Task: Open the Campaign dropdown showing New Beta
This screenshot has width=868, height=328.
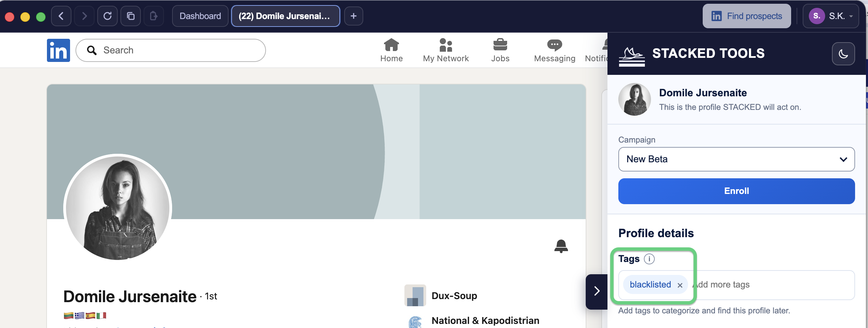Action: click(737, 159)
